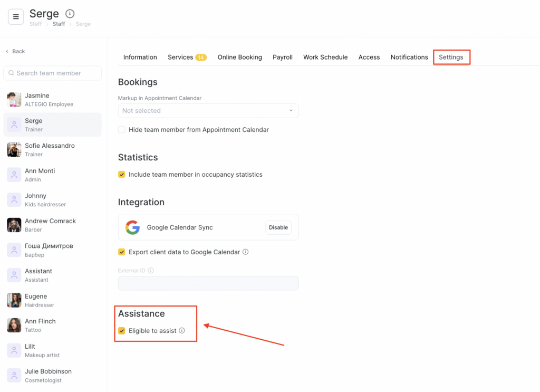The image size is (540, 392).
Task: Click the Google logo icon in Integration
Action: coord(132,227)
